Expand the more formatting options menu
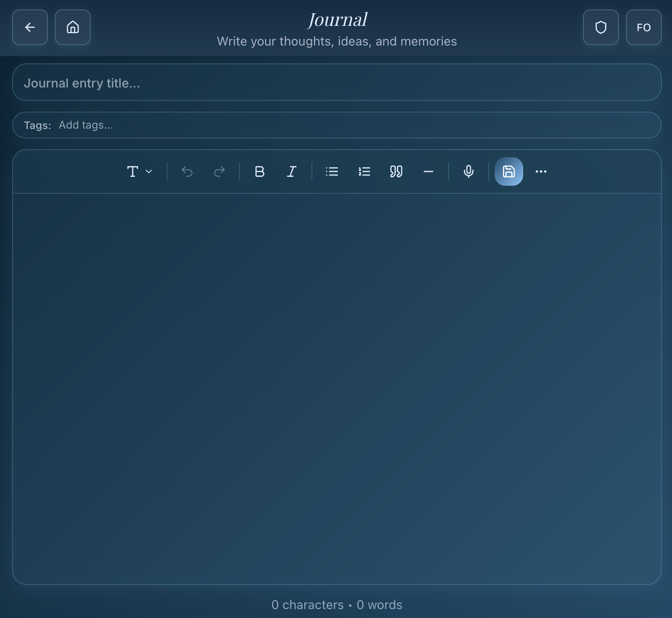The width and height of the screenshot is (672, 618). point(541,171)
